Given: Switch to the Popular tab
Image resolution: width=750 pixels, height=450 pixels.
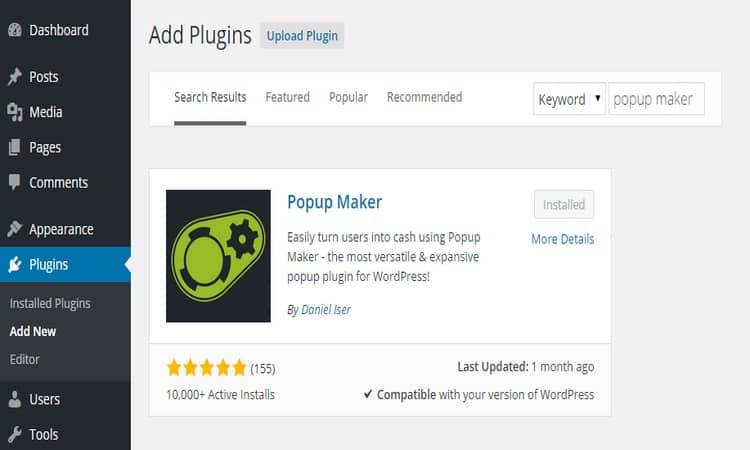Looking at the screenshot, I should click(x=348, y=97).
